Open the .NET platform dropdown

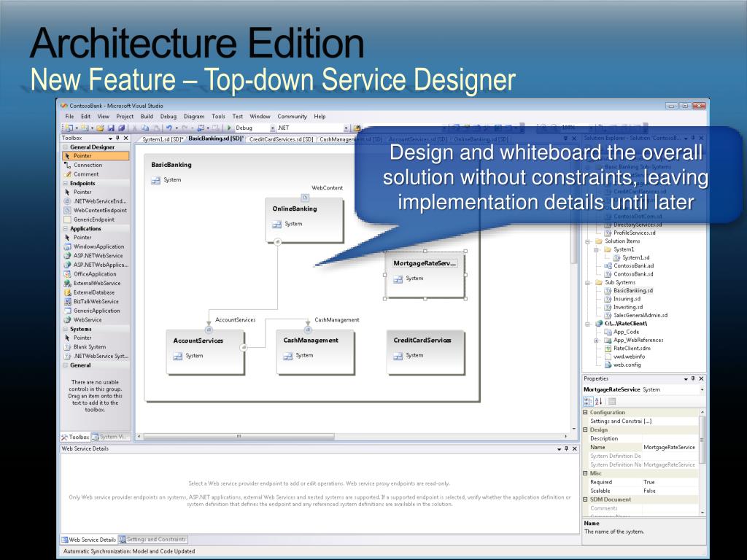347,128
